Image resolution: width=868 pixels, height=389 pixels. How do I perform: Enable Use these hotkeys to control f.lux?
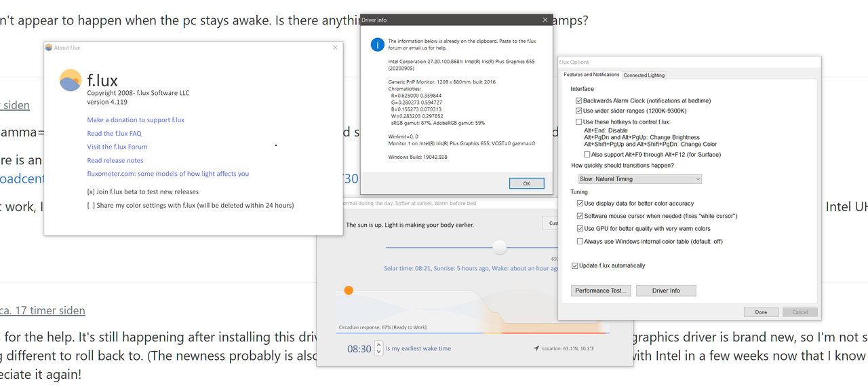tap(578, 122)
